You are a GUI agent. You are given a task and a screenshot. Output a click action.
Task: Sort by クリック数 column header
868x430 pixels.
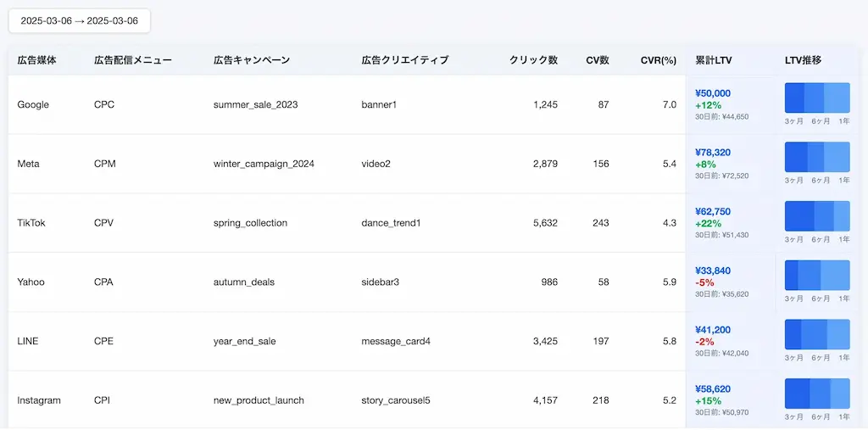534,60
